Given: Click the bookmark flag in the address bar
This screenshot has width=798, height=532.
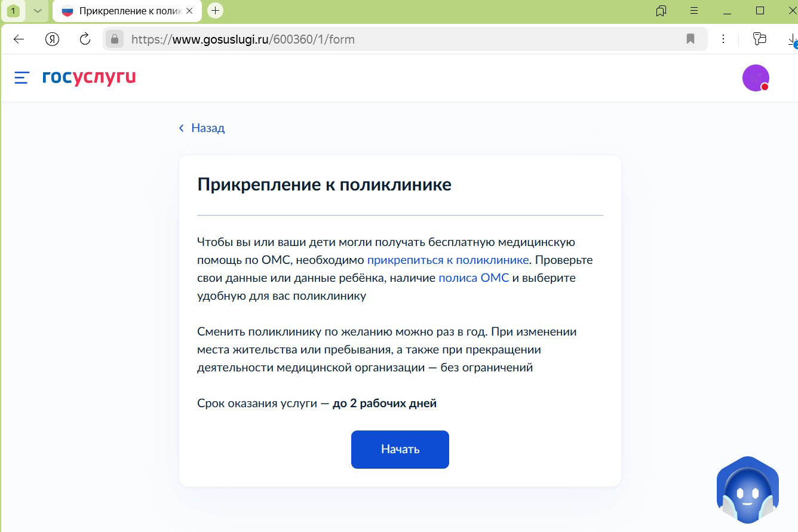Looking at the screenshot, I should tap(690, 38).
